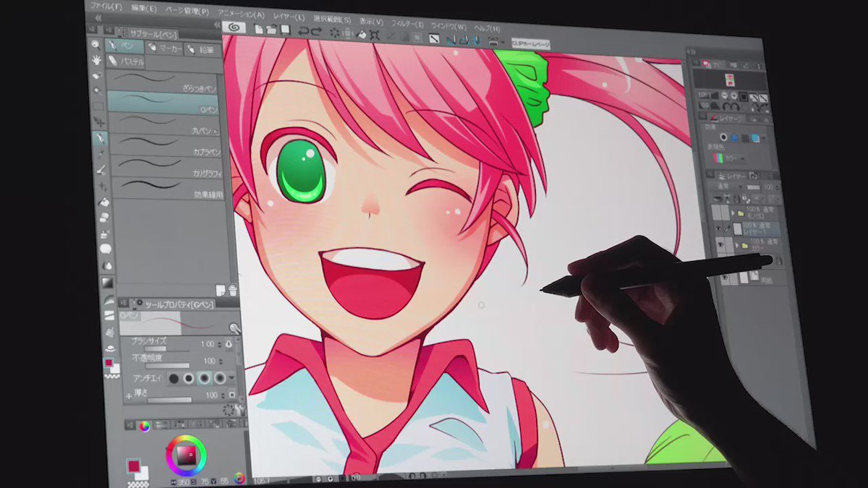Expand the カラー layer folder
Viewport: 868px width, 488px height.
739,246
